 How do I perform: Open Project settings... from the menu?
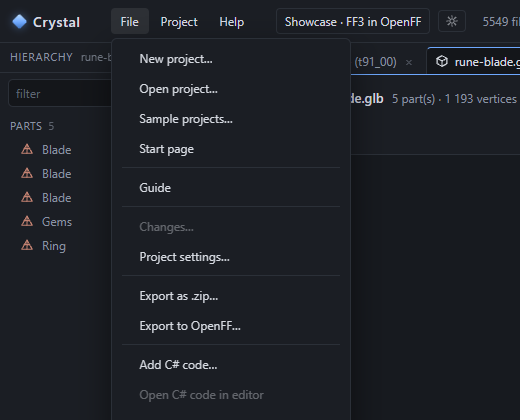(231, 257)
